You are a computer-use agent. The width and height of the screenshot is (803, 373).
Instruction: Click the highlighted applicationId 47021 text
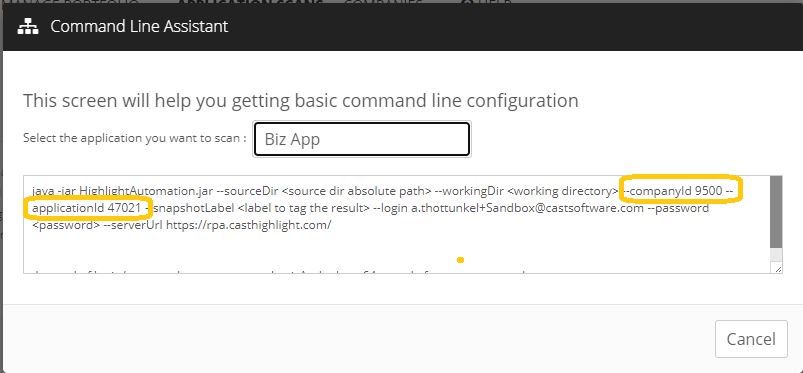point(86,209)
